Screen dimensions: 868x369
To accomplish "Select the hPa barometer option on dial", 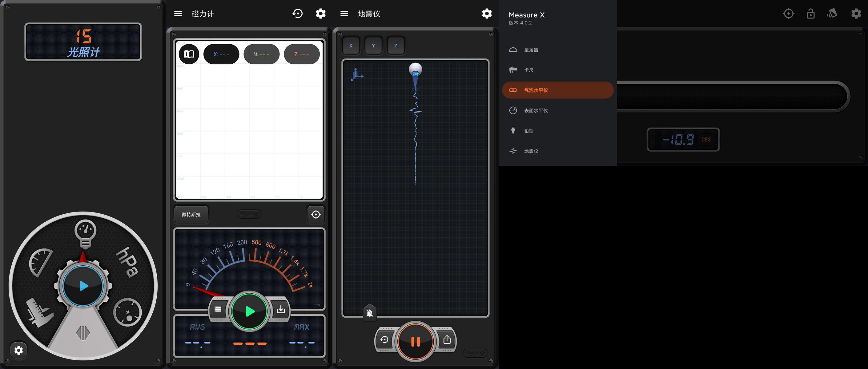I will coord(127,262).
